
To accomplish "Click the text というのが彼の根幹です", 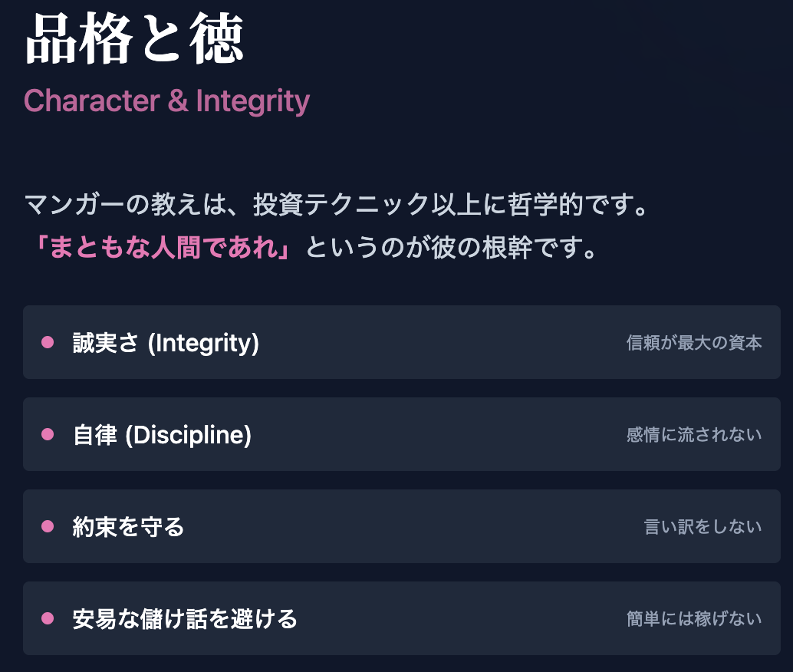I will pyautogui.click(x=451, y=248).
